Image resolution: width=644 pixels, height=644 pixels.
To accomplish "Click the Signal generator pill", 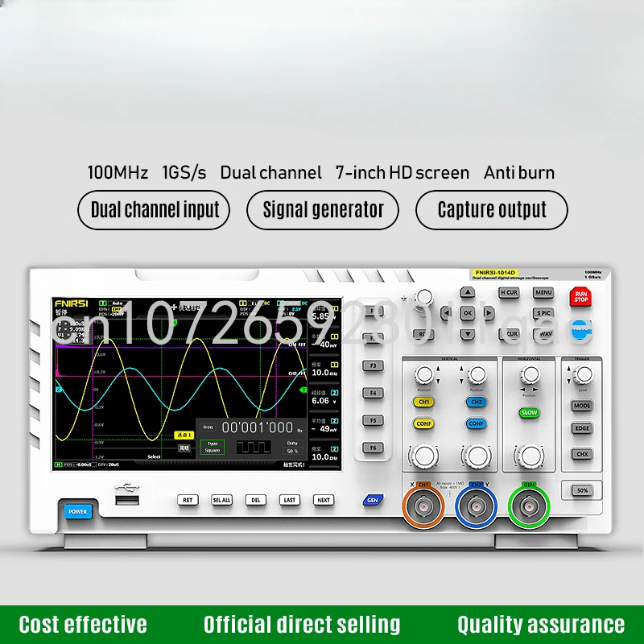I will (x=323, y=210).
